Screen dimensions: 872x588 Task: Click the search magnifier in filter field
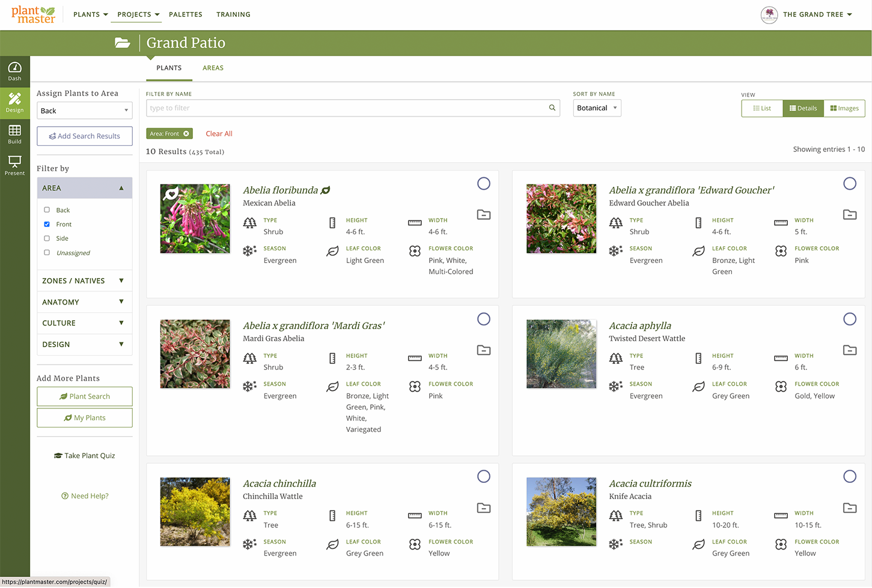coord(552,108)
